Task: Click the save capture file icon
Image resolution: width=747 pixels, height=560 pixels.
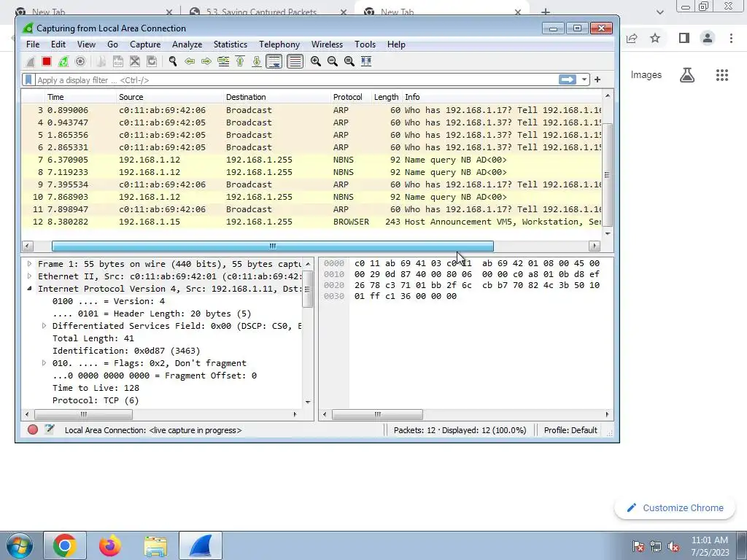Action: tap(117, 61)
